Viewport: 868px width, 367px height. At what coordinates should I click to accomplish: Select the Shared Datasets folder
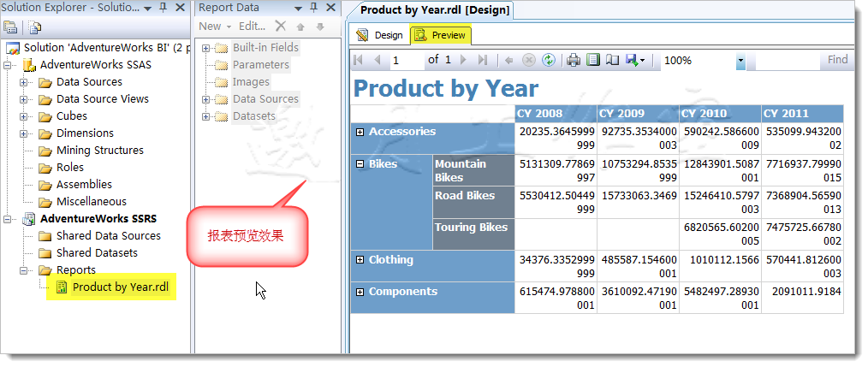[x=97, y=253]
